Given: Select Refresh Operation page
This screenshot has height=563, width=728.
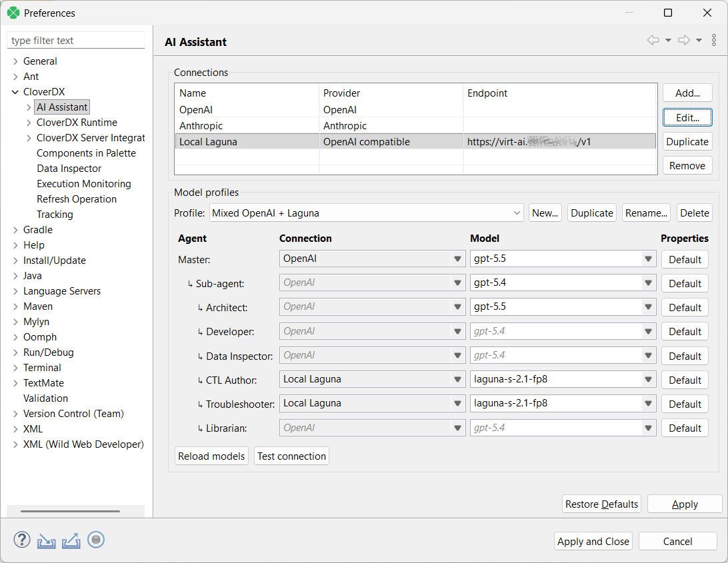Looking at the screenshot, I should coord(77,199).
